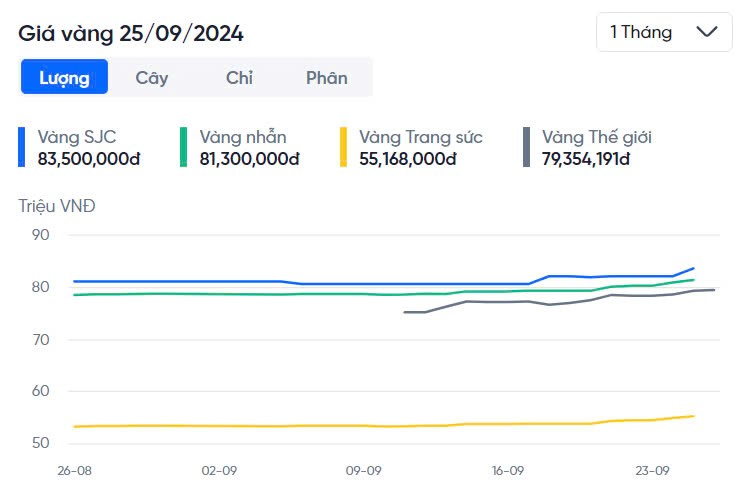Click the dropdown chevron arrow
The height and width of the screenshot is (500, 755).
707,32
